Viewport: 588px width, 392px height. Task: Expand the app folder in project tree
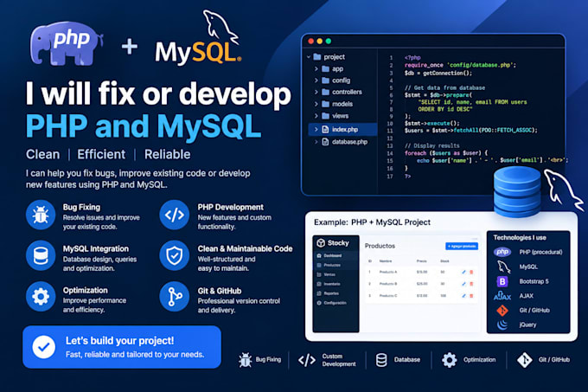(316, 69)
